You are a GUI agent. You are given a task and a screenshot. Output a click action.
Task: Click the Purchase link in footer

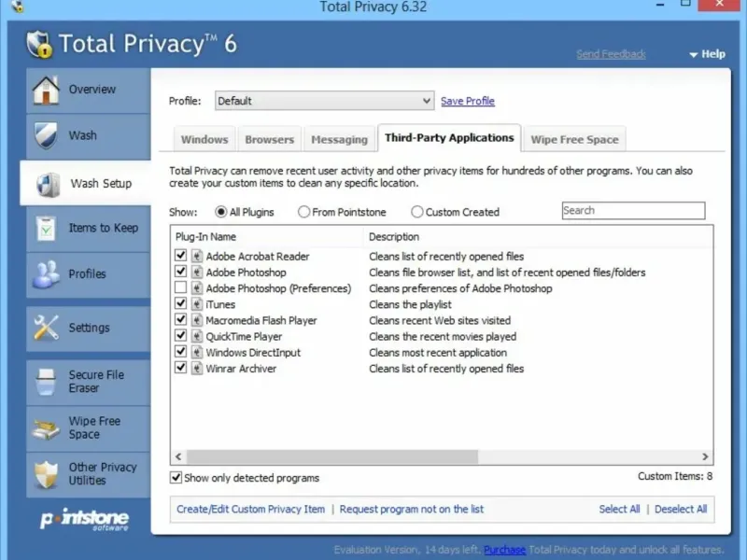[x=504, y=550]
